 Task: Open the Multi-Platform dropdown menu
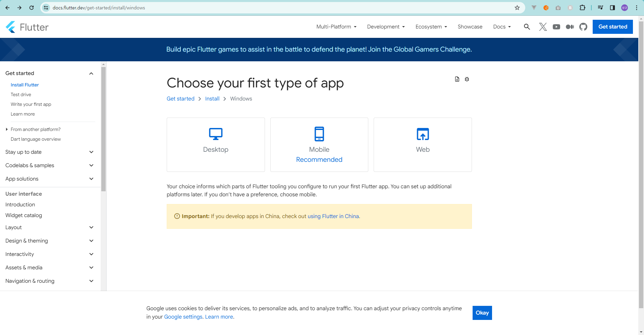pyautogui.click(x=336, y=27)
